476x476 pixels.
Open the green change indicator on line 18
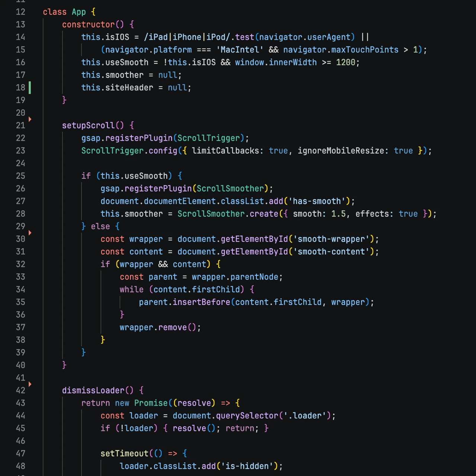pyautogui.click(x=30, y=88)
